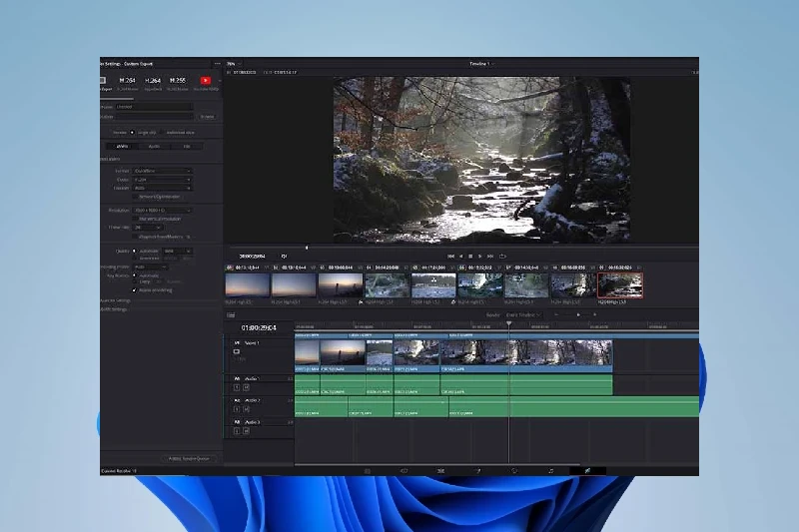Click the viewer scrubber bar handle
This screenshot has width=799, height=532.
click(307, 248)
